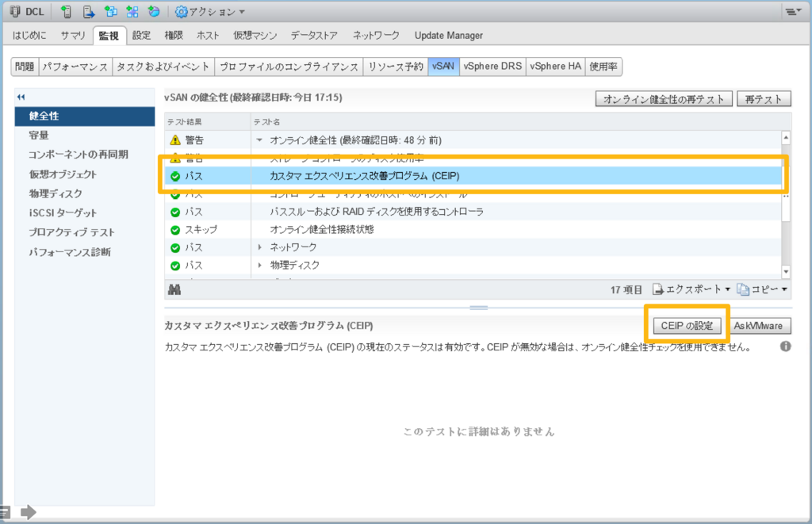Open the 問題 sub-tab
Viewport: 812px width, 524px height.
pos(25,67)
